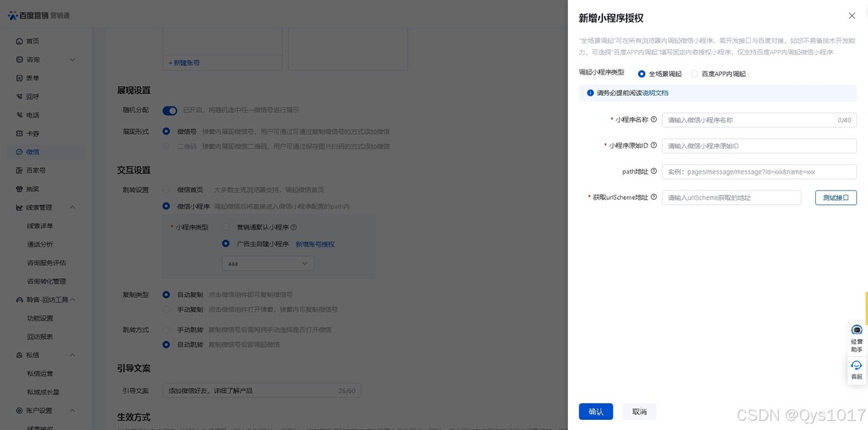
Task: Click the help icon beside 小程序原始ID
Action: [x=654, y=146]
